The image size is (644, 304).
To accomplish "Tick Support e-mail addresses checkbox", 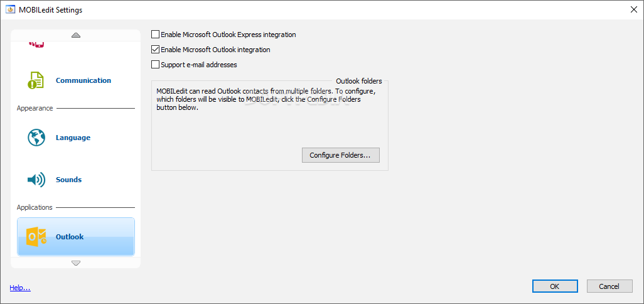I will (x=156, y=65).
